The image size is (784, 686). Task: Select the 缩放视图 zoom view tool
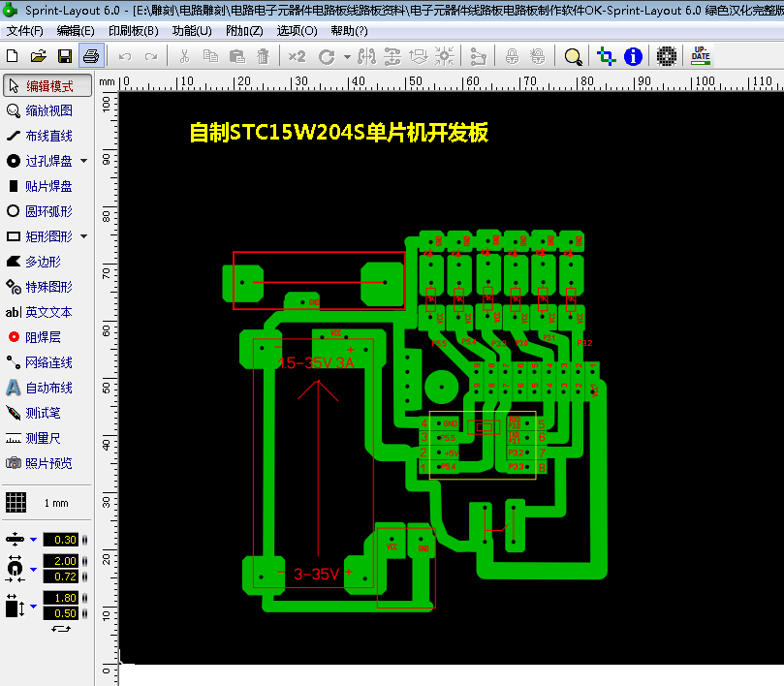click(x=40, y=110)
